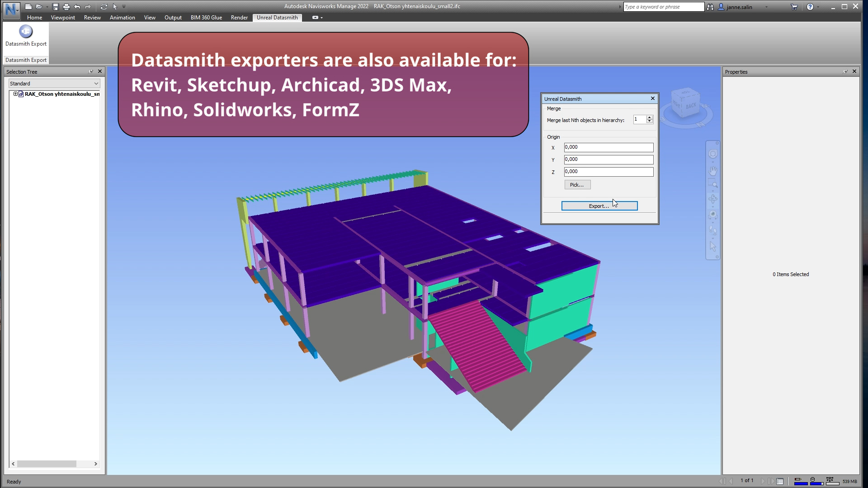Click the Print icon in quick access
This screenshot has height=488, width=868.
66,7
